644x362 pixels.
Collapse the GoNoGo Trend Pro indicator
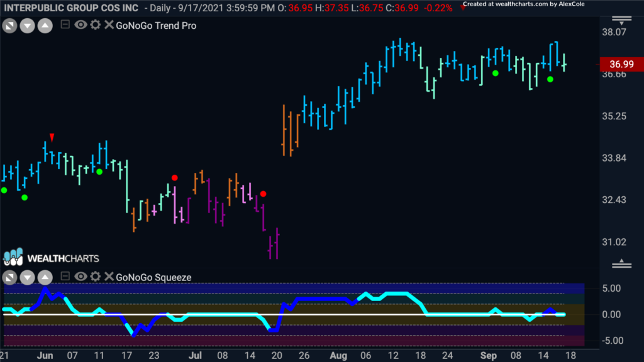(x=65, y=25)
